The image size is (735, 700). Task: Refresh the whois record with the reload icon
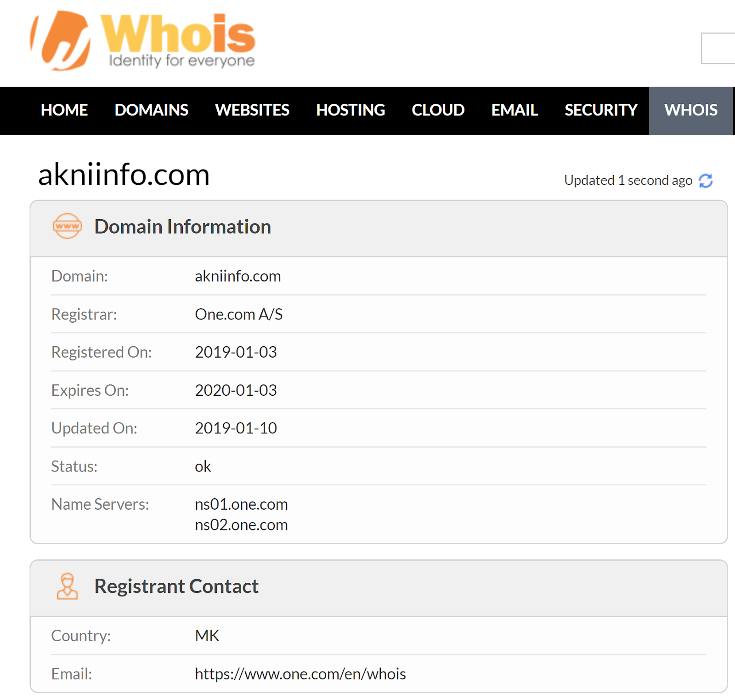706,181
